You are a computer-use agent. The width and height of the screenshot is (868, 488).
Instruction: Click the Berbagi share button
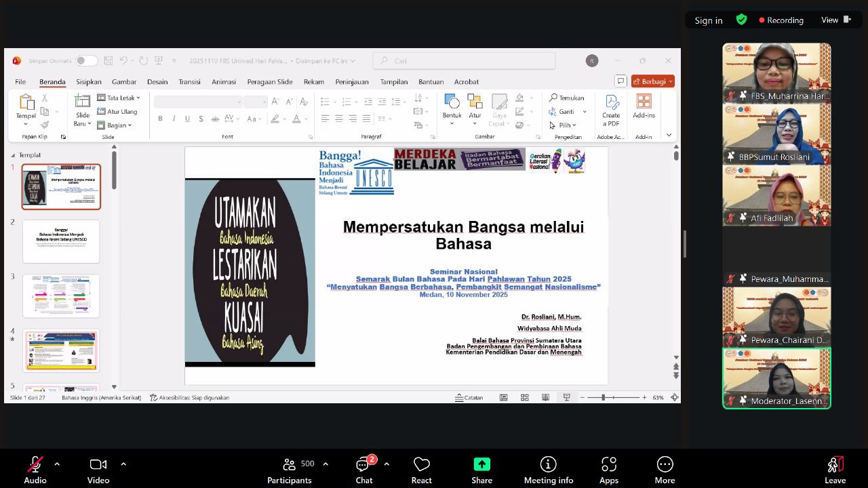click(652, 81)
